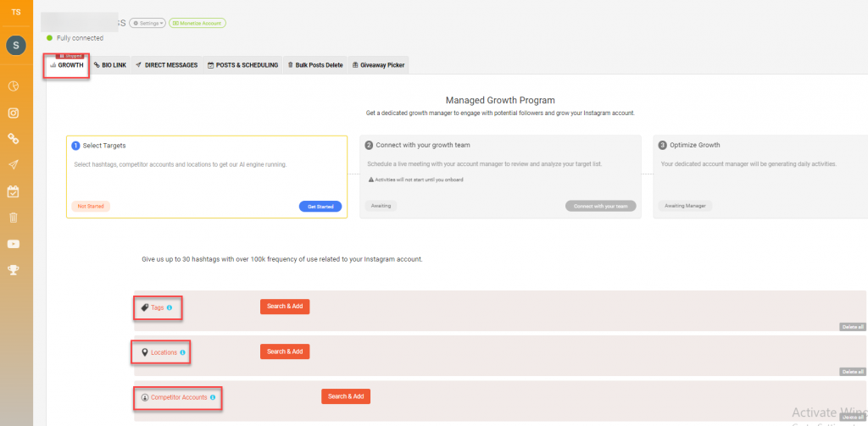868x426 pixels.
Task: Click Connect with your team button
Action: coord(601,207)
